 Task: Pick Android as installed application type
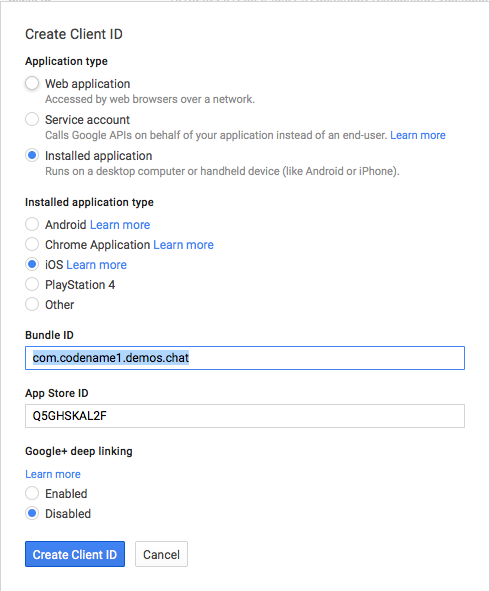pos(32,224)
